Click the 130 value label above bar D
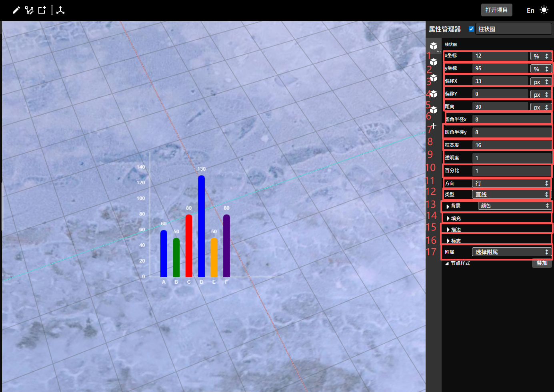Image resolution: width=554 pixels, height=392 pixels. click(x=202, y=169)
